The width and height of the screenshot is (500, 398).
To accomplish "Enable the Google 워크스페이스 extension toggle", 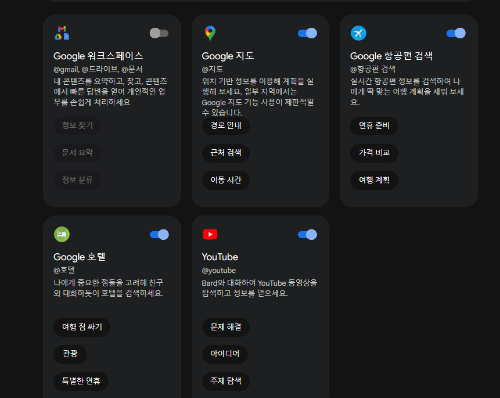I will click(x=159, y=33).
